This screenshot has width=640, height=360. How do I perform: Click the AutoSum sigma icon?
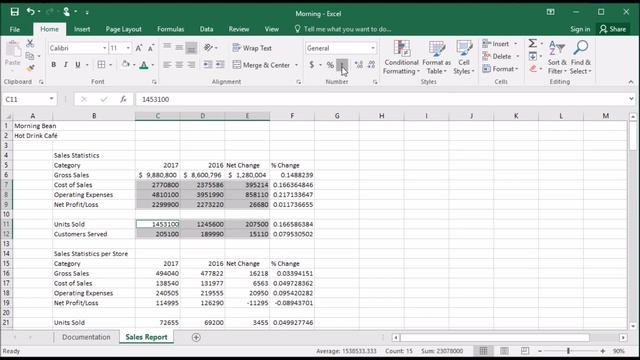533,43
